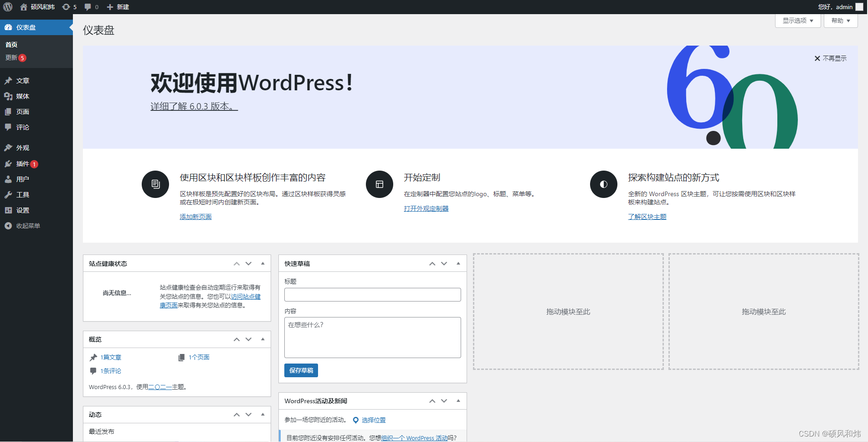Click the 二〇二一 theme link

tap(160, 387)
